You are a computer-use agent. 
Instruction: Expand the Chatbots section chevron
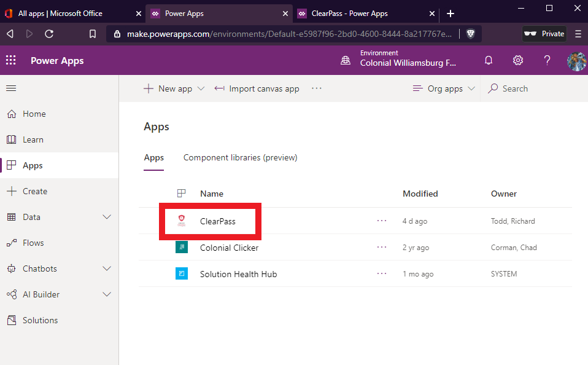(x=107, y=269)
